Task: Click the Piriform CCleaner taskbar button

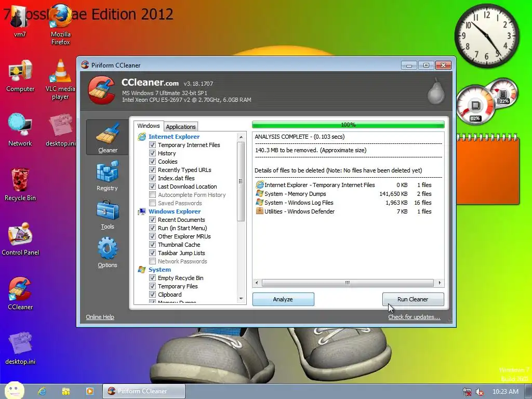Action: point(144,391)
